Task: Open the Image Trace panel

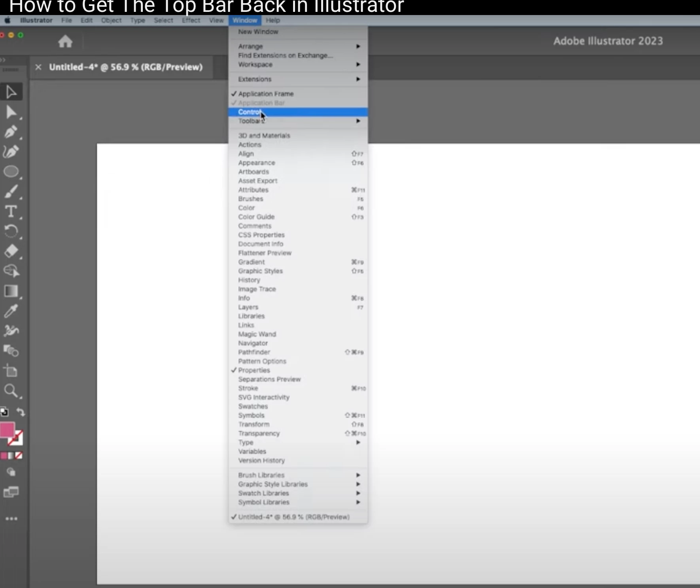Action: [298, 289]
